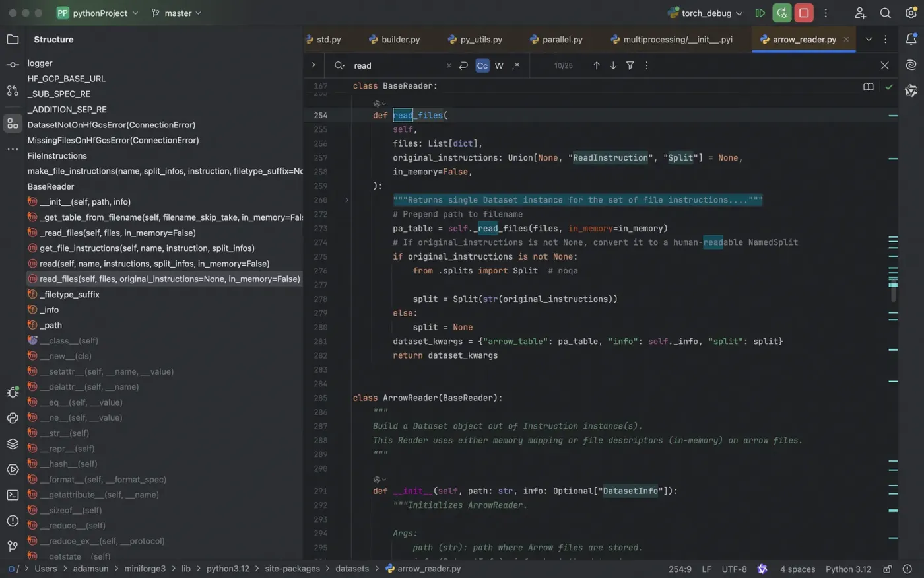Image resolution: width=924 pixels, height=578 pixels.
Task: Show more tool windows ellipsis
Action: tap(13, 149)
